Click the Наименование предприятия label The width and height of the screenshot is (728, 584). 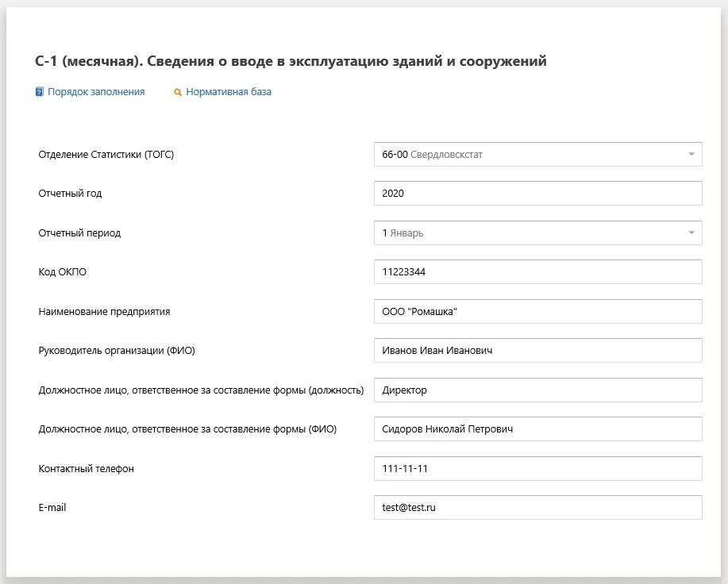pyautogui.click(x=104, y=311)
